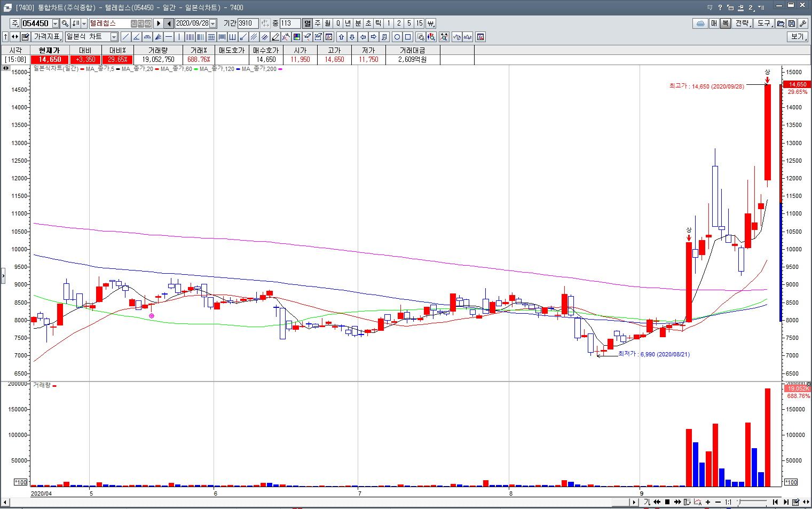
Task: Click the open folder icon in top toolbar
Action: coord(781,23)
